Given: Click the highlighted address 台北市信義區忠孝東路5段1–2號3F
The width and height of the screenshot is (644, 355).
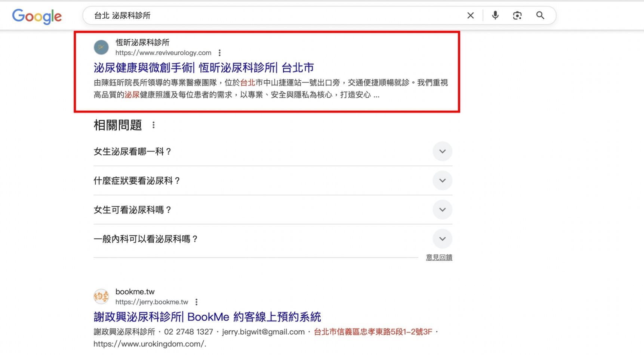Looking at the screenshot, I should [373, 332].
